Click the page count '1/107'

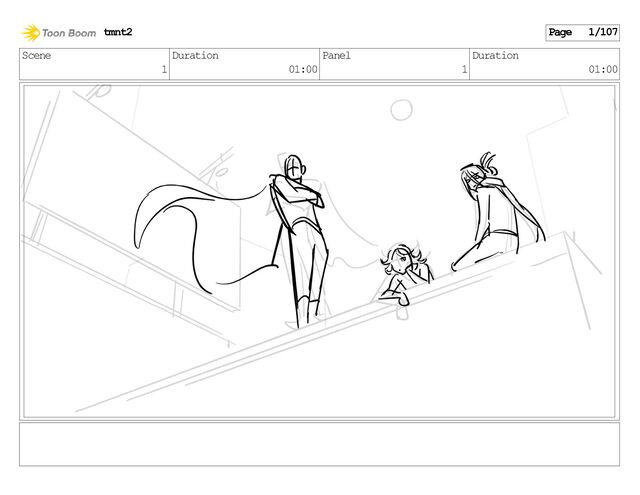pyautogui.click(x=603, y=32)
